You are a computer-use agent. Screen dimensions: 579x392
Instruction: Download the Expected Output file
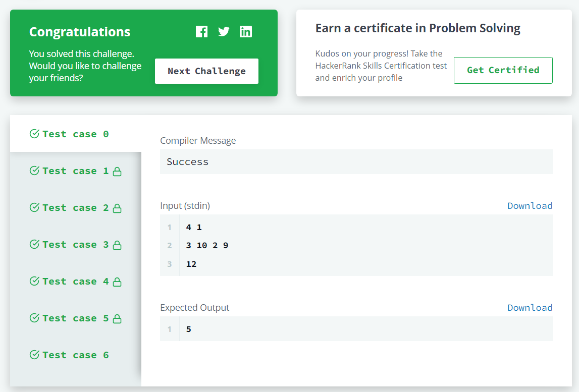(x=530, y=307)
